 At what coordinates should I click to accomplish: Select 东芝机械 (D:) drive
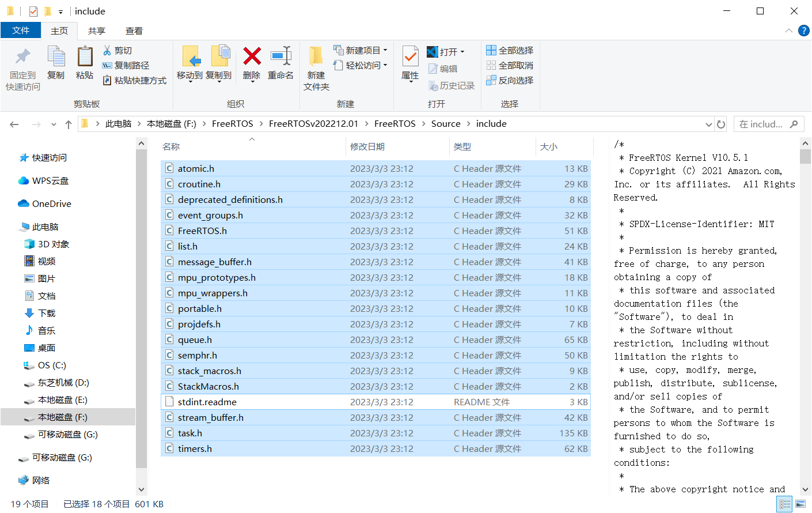(63, 383)
